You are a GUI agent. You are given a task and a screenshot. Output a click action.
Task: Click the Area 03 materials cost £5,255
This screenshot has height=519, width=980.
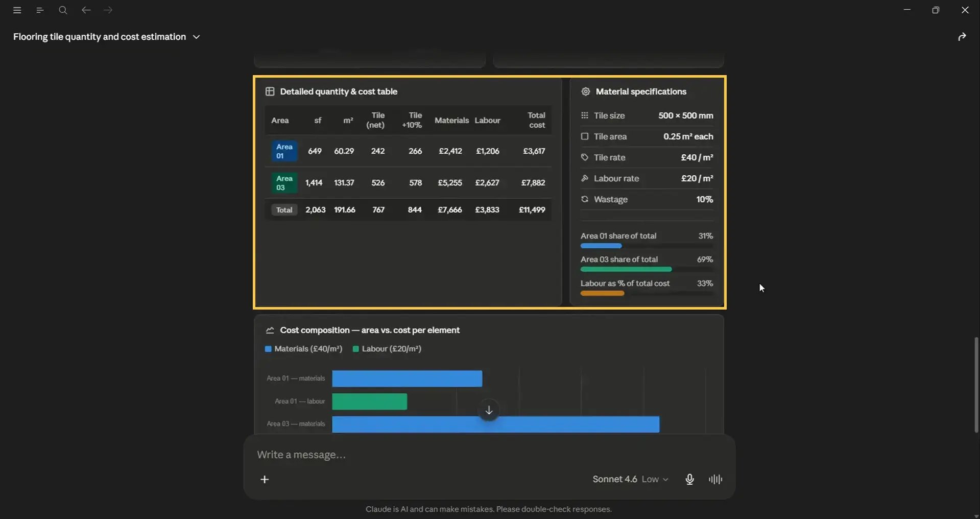[x=449, y=183]
